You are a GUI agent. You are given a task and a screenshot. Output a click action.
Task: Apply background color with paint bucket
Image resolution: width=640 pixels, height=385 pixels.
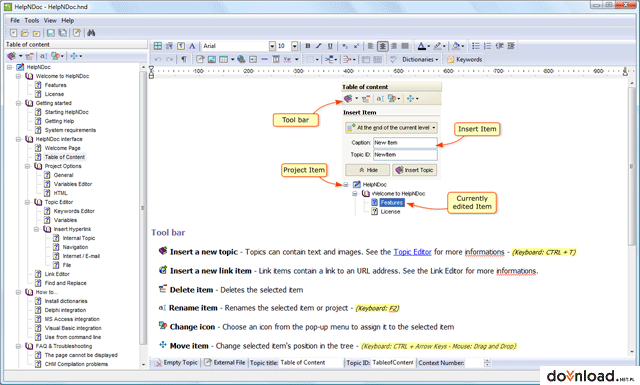456,46
